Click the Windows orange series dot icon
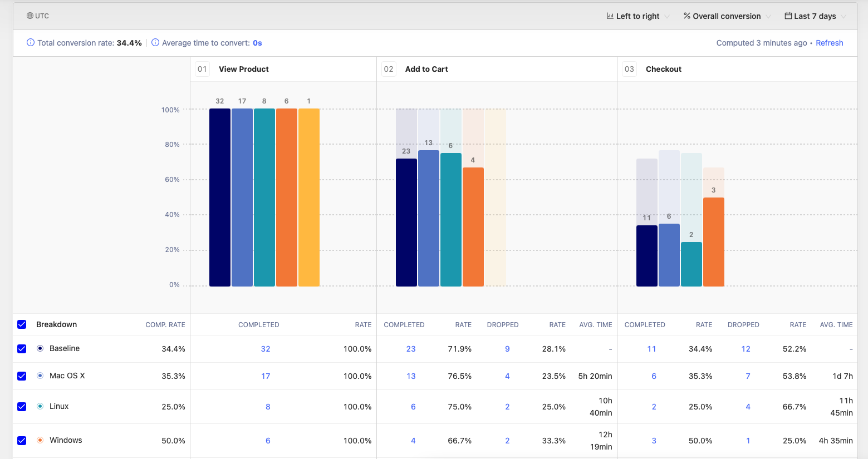868x459 pixels. coord(40,440)
